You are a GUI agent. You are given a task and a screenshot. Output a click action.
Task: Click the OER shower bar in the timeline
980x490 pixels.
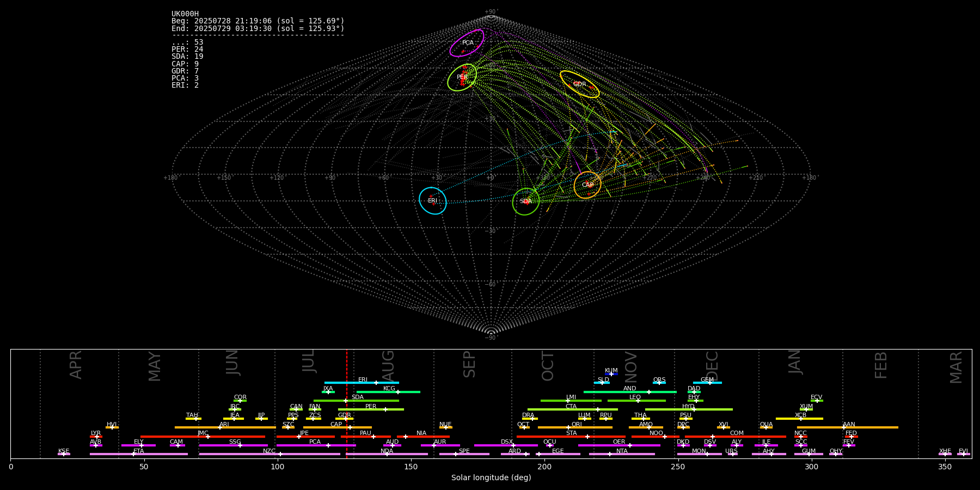pos(619,445)
